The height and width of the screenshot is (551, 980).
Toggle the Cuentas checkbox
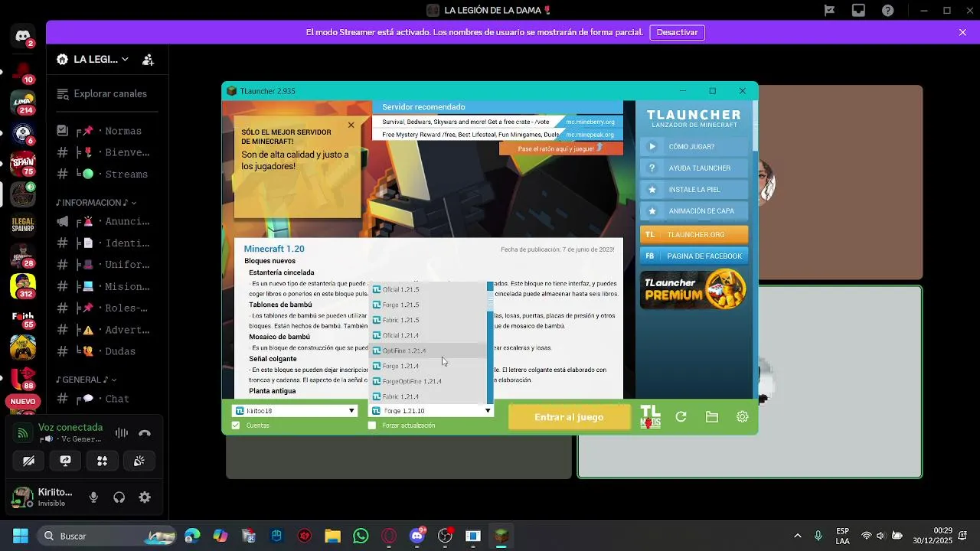pos(236,425)
